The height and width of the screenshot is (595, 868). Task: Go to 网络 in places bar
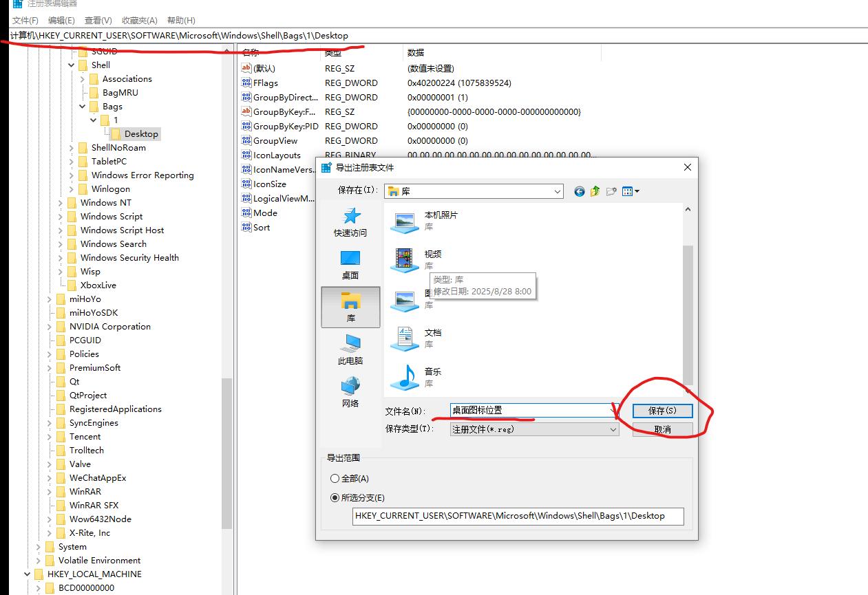tap(350, 392)
